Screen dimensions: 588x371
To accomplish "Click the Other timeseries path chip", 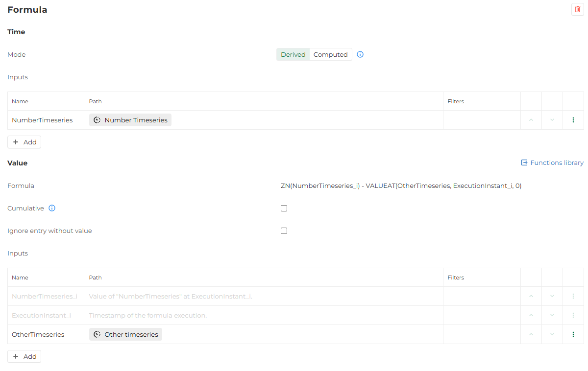I will tap(125, 334).
